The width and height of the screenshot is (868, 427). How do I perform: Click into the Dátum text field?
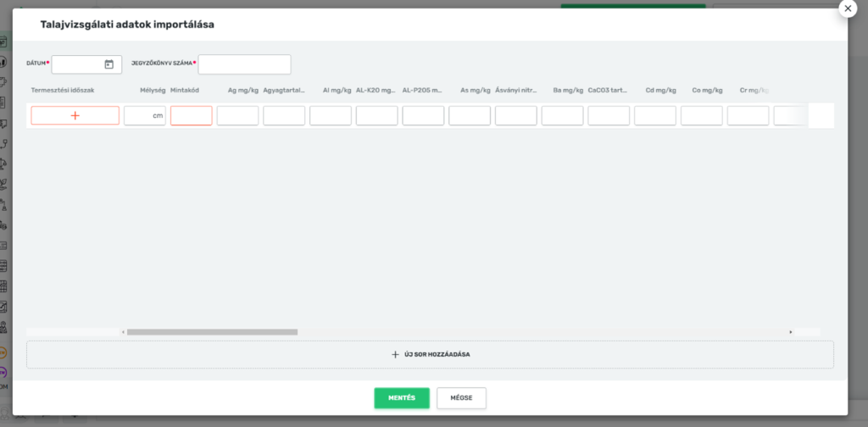click(x=76, y=64)
